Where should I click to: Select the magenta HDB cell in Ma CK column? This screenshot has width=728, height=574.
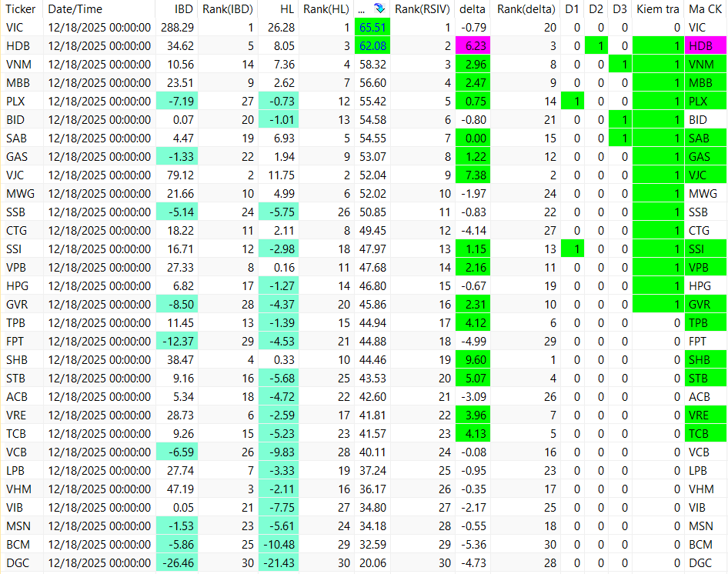click(706, 46)
